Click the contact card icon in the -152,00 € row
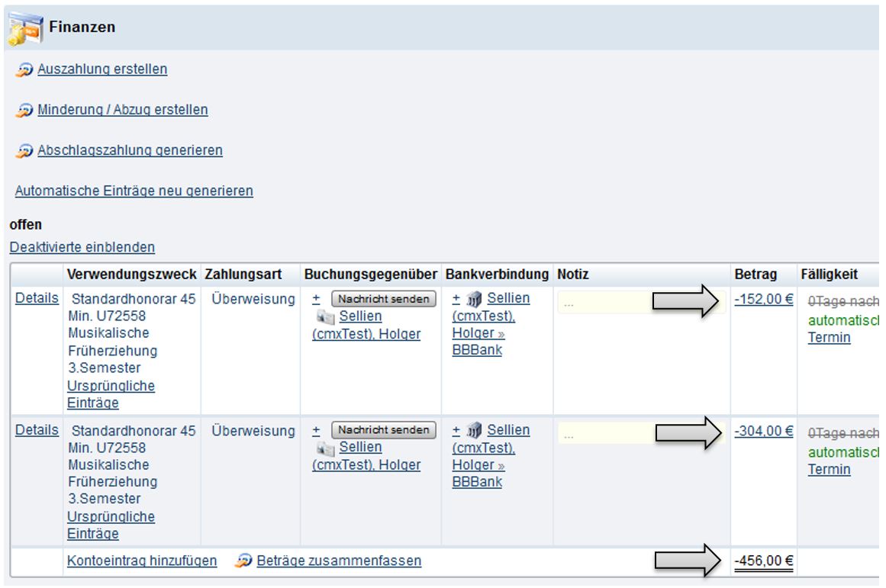Viewport: 886px width, 588px height. tap(325, 316)
